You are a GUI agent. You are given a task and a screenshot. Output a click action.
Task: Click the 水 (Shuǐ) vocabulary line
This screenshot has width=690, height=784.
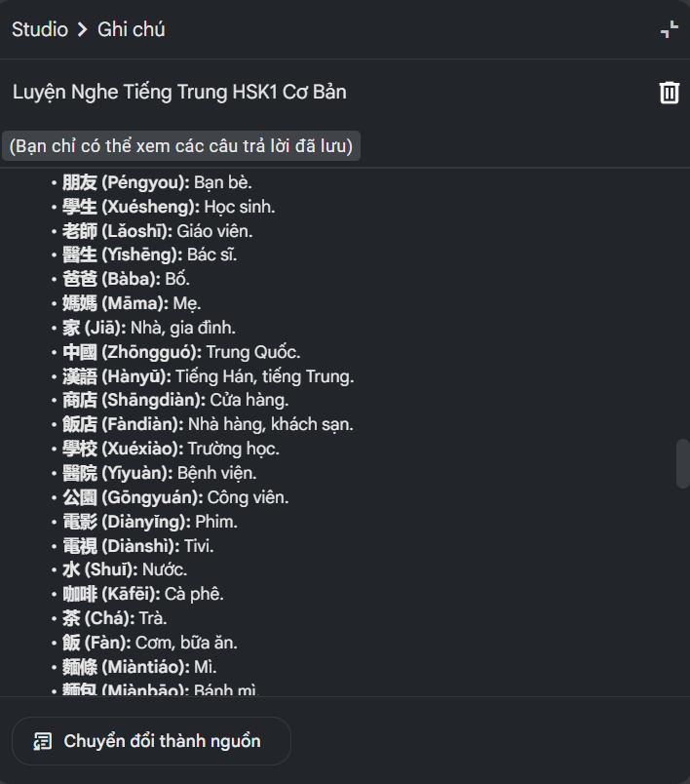(125, 569)
